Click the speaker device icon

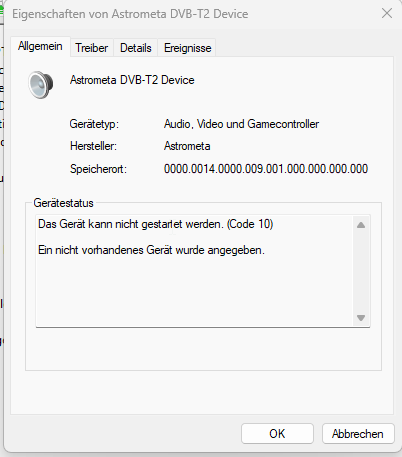pyautogui.click(x=41, y=85)
